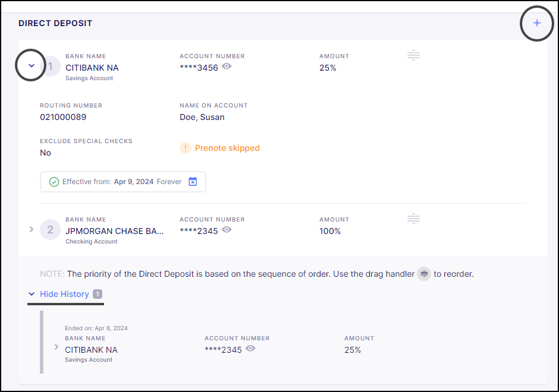Expand the ended Citibank history entry
The height and width of the screenshot is (392, 559).
[56, 347]
